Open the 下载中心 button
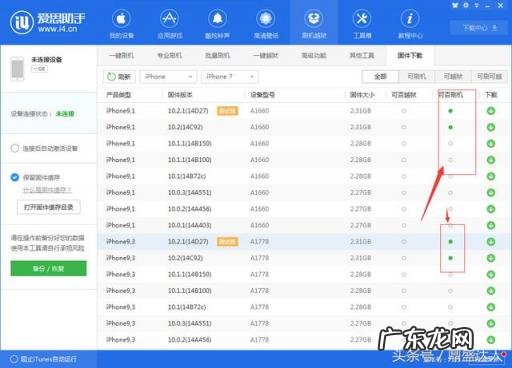Viewport: 512px width, 368px height. coord(479,28)
